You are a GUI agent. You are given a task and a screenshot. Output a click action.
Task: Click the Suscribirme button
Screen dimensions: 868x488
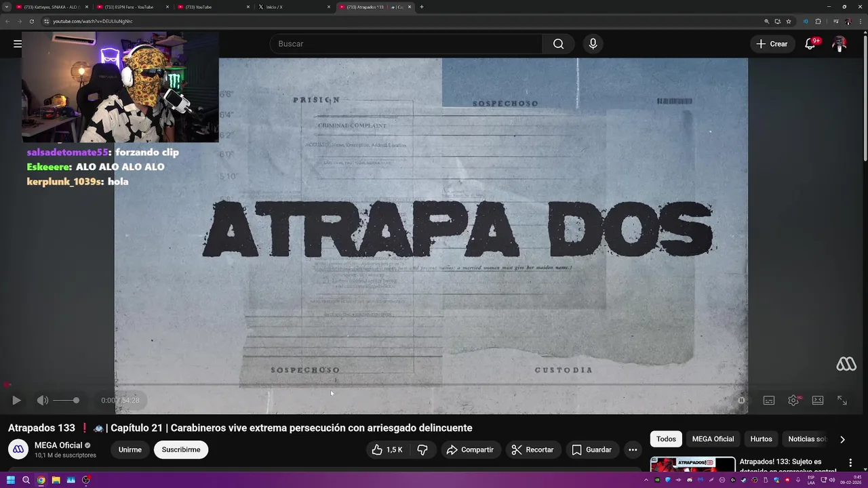pos(181,449)
